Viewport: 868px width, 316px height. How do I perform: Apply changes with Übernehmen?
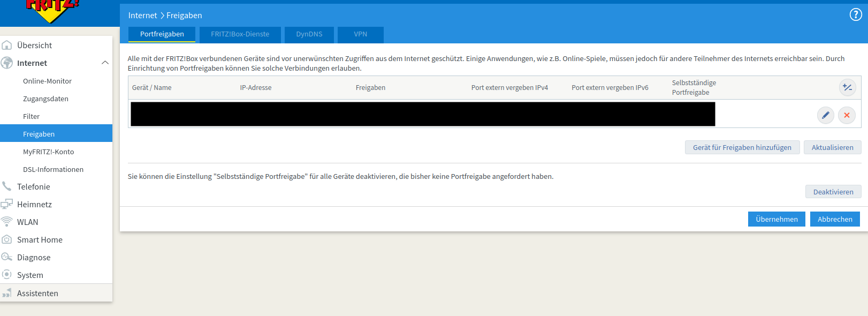coord(776,219)
